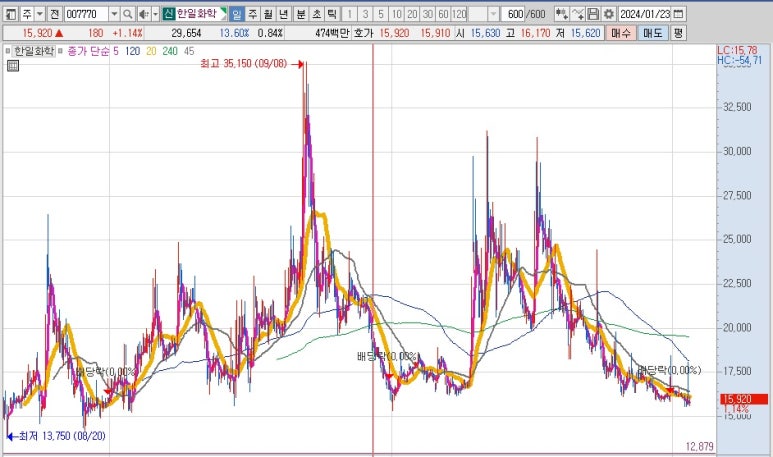Click the 474백만 trading value text
The height and width of the screenshot is (457, 773).
332,33
